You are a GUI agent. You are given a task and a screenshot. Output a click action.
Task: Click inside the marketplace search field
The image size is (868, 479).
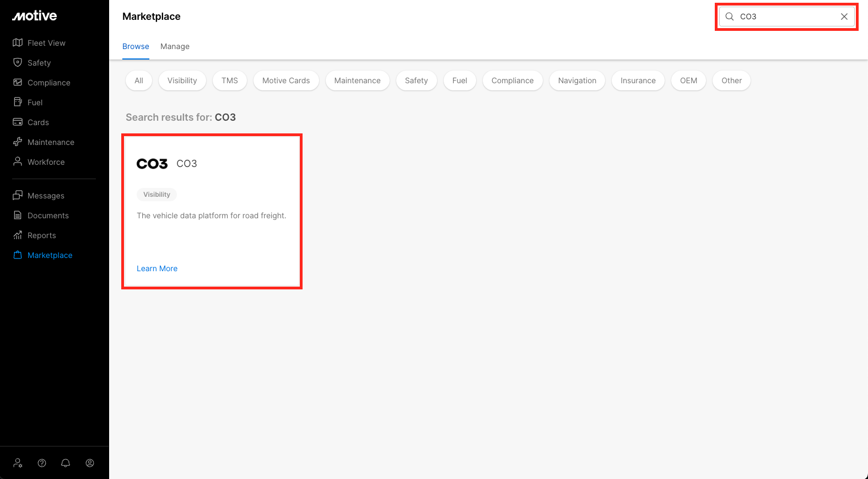[785, 17]
